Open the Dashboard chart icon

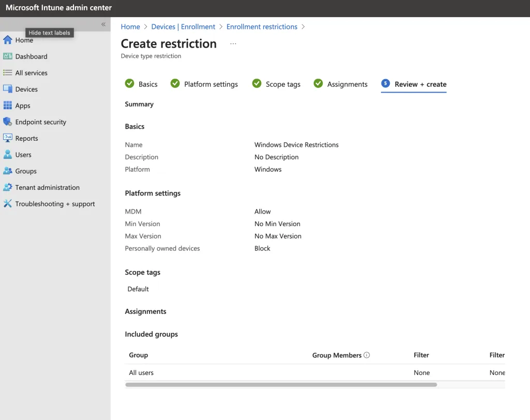tap(7, 56)
